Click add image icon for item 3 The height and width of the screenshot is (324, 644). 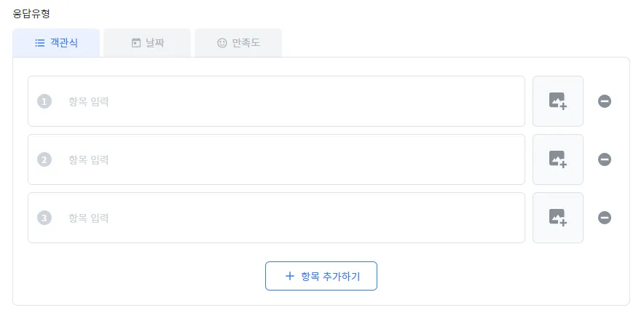(557, 218)
